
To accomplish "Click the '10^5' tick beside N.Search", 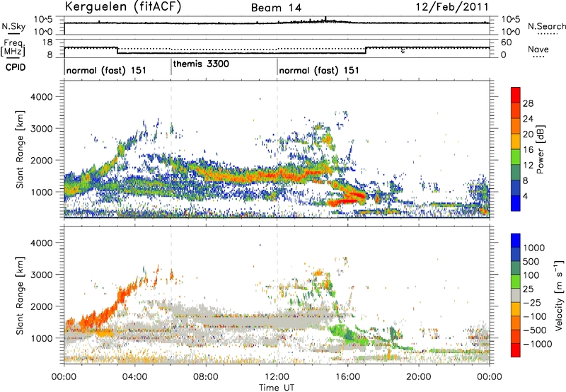I will tap(511, 20).
